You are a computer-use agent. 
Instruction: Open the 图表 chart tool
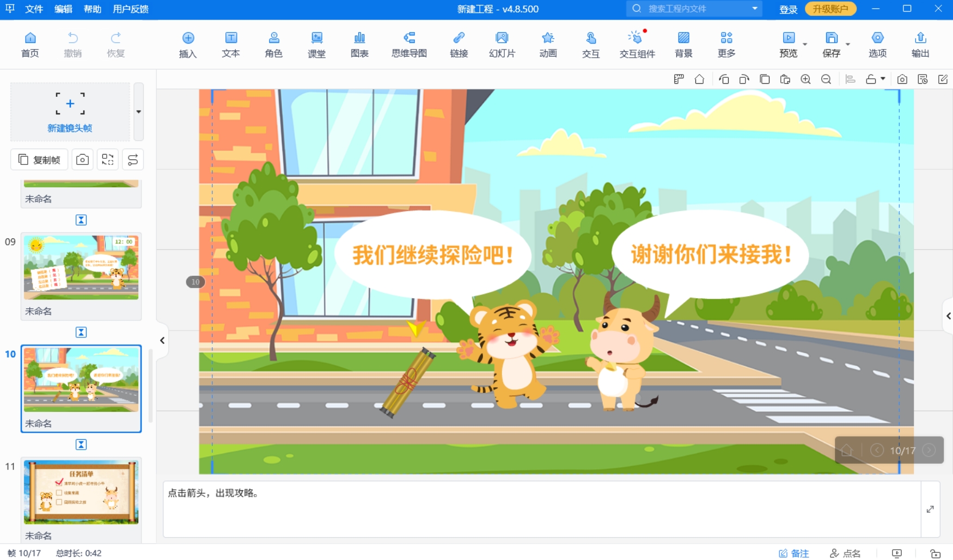[359, 44]
